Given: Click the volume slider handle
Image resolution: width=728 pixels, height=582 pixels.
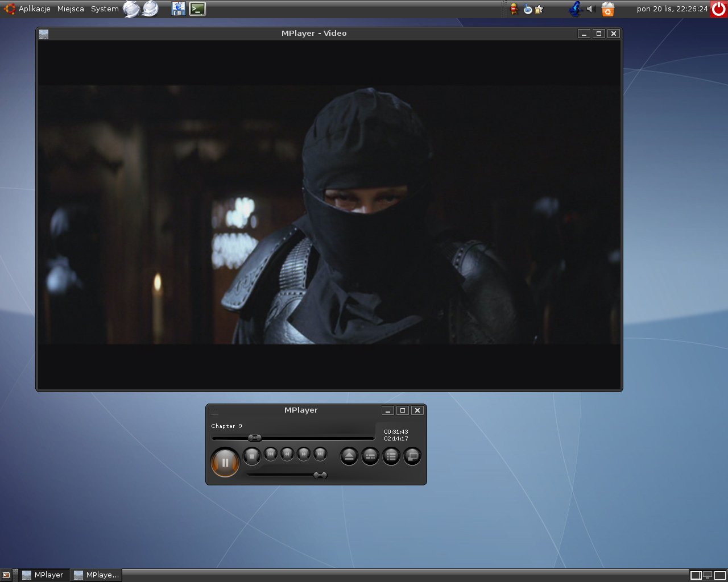Looking at the screenshot, I should coord(320,475).
